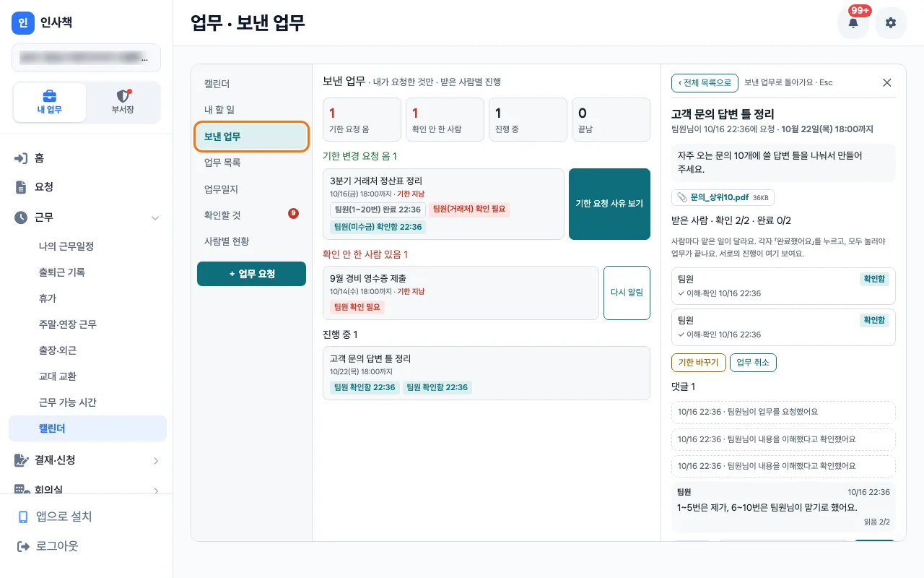This screenshot has height=578, width=924.
Task: Click the 기한 요청 사유 보기 button
Action: [x=609, y=204]
